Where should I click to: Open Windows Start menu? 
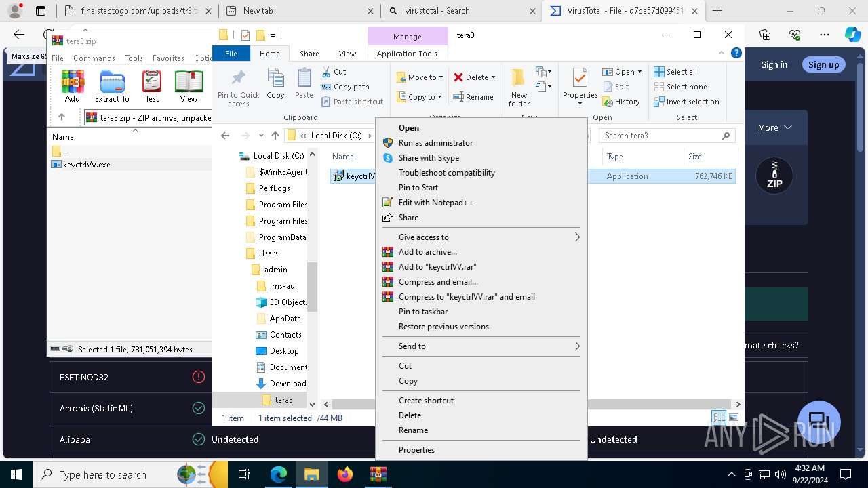tap(16, 474)
